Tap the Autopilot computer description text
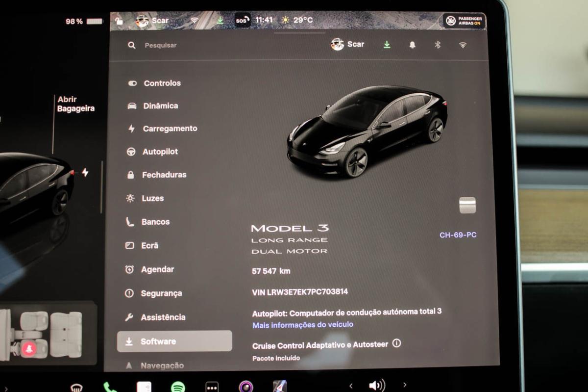 pos(346,312)
